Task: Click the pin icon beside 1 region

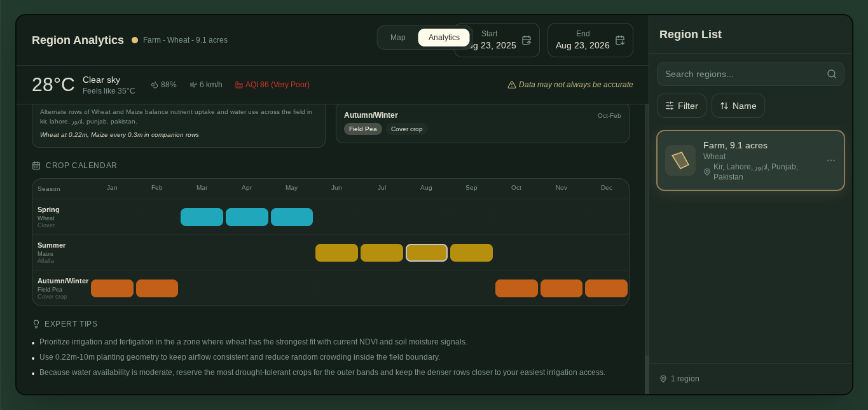Action: [663, 379]
